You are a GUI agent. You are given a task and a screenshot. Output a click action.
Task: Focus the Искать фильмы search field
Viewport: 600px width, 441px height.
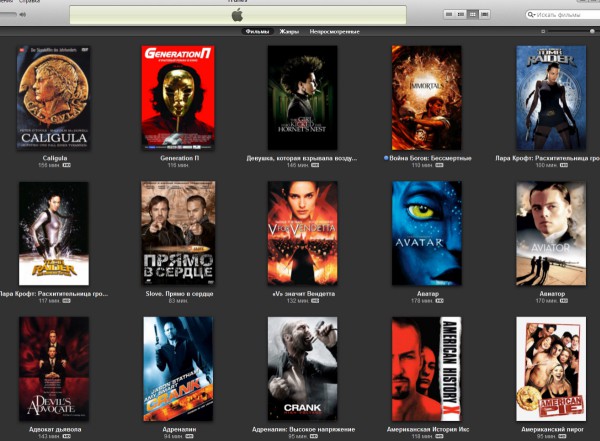coord(563,15)
